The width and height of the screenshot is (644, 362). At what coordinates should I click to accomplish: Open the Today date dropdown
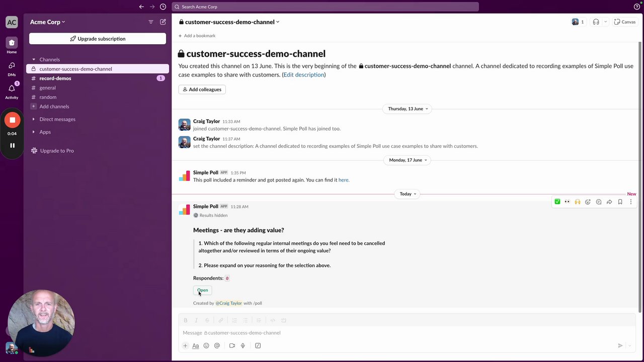click(408, 194)
